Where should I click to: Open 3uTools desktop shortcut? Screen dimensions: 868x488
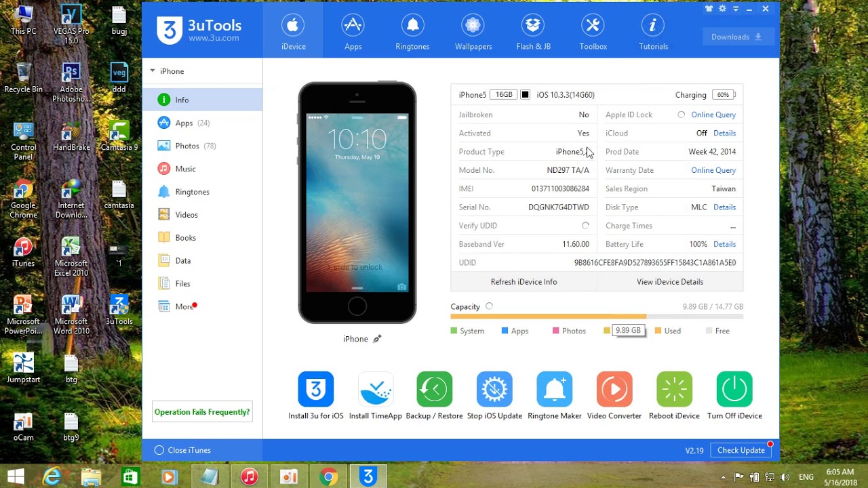click(119, 310)
